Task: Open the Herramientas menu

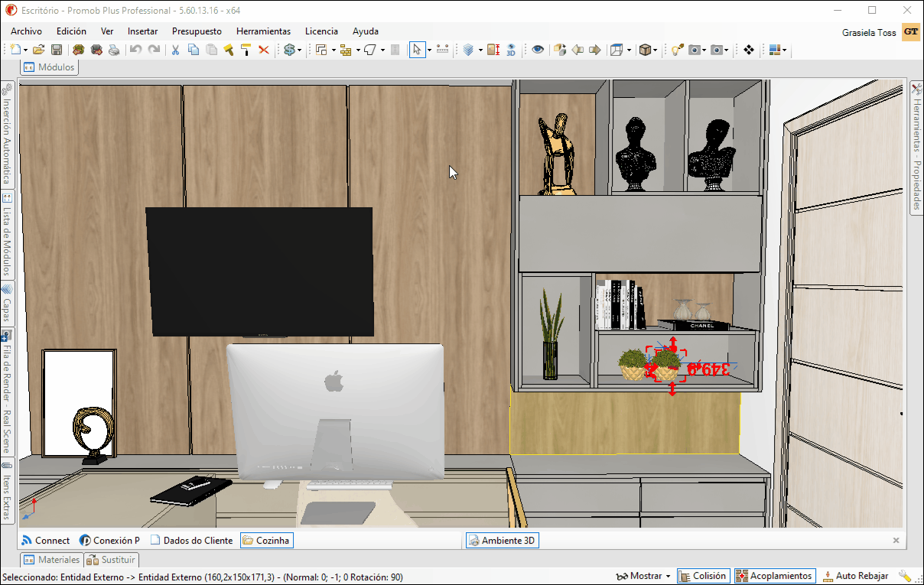Action: pos(263,31)
